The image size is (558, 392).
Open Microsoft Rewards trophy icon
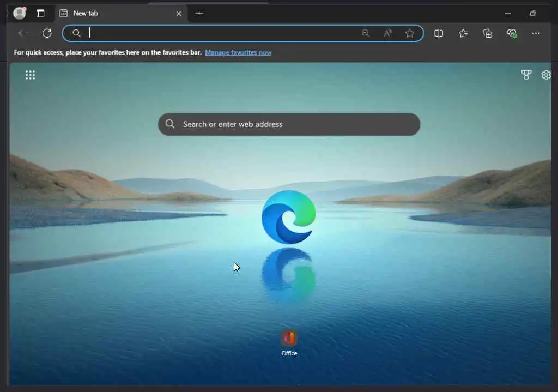tap(526, 75)
